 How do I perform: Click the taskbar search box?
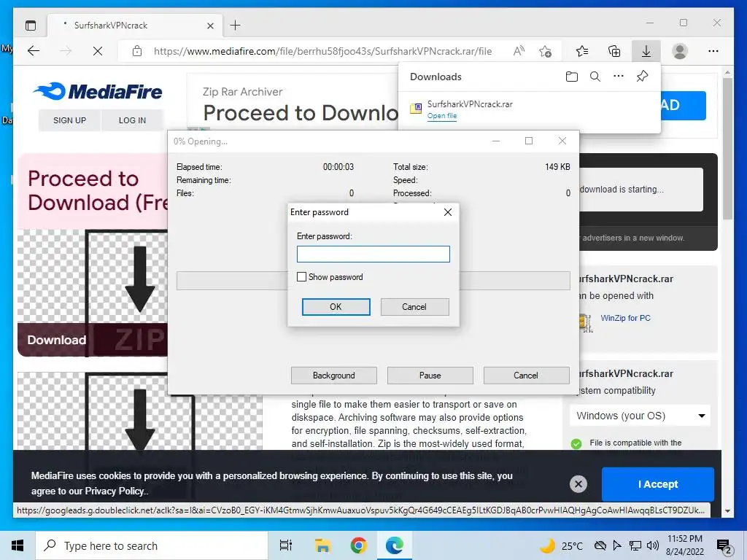(x=152, y=545)
